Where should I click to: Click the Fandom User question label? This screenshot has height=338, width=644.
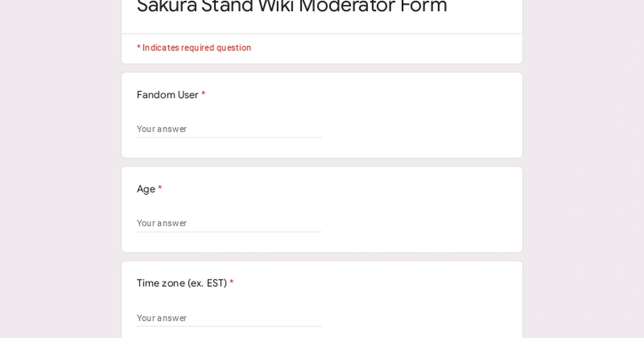pos(166,95)
